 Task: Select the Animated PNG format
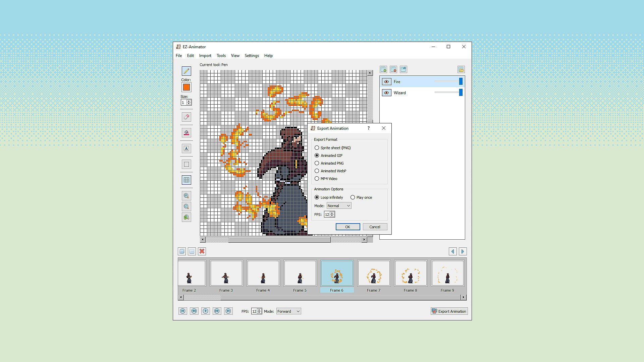coord(317,163)
